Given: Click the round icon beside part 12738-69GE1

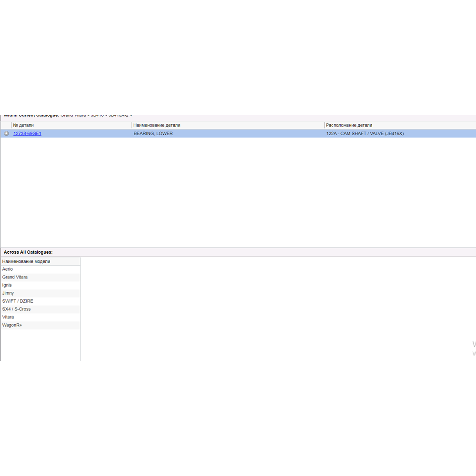Looking at the screenshot, I should 6,134.
